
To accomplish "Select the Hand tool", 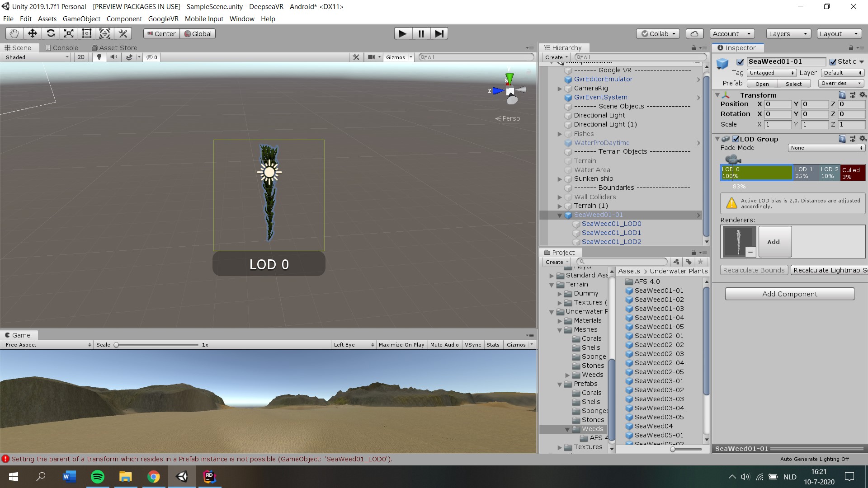I will click(x=14, y=33).
